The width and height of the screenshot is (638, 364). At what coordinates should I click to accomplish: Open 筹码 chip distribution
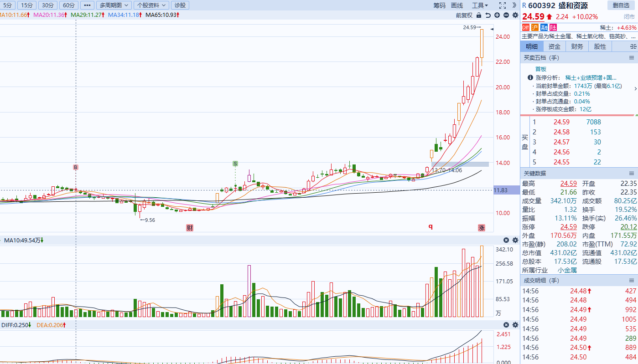tap(439, 5)
